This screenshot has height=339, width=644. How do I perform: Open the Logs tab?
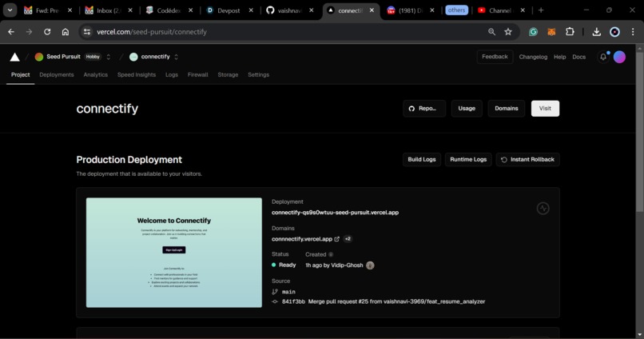(172, 75)
